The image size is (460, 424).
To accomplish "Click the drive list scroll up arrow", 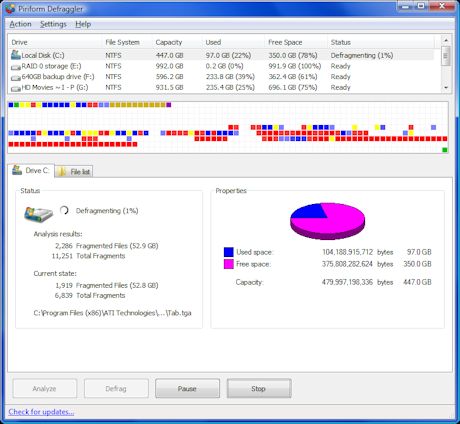I will pyautogui.click(x=446, y=40).
